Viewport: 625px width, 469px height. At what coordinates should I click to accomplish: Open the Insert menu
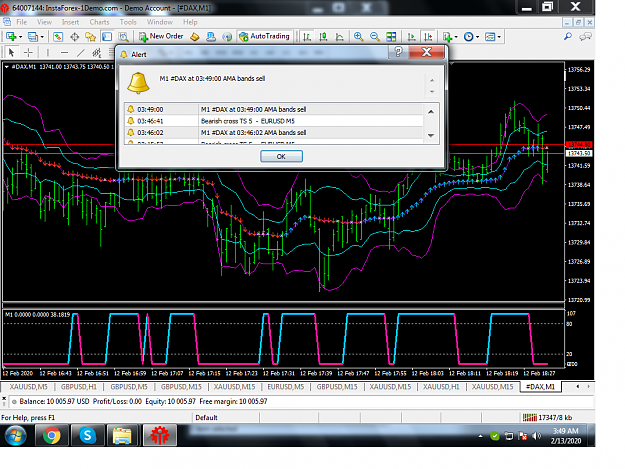point(70,22)
